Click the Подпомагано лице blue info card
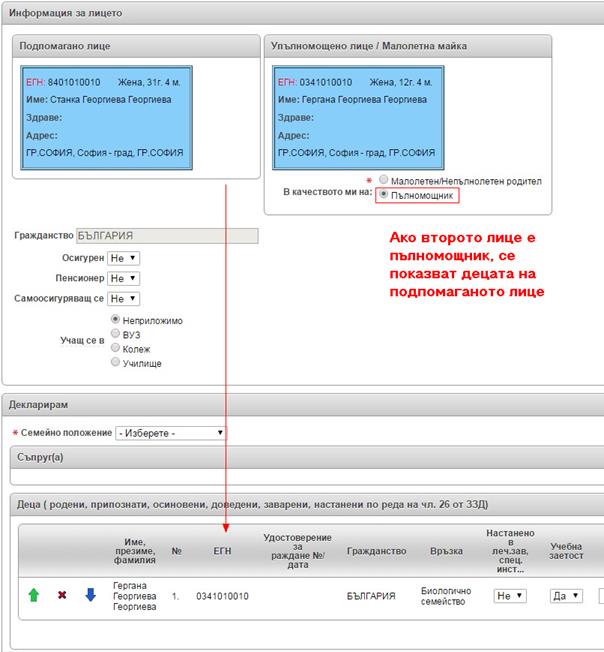 pyautogui.click(x=107, y=118)
